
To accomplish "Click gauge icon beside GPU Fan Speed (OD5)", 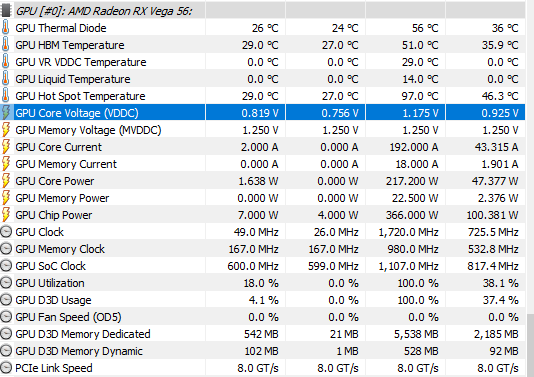I will click(x=6, y=317).
